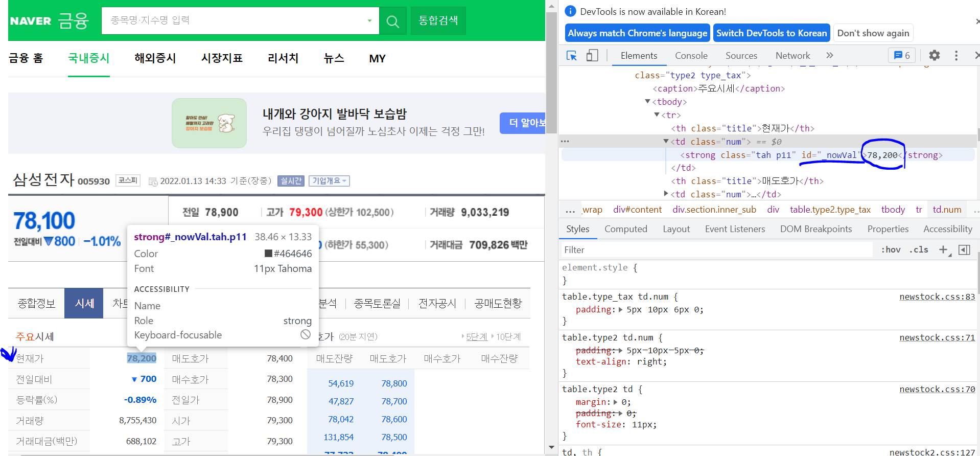This screenshot has width=980, height=456.
Task: Open DevTools three-dot customize menu
Action: 956,55
